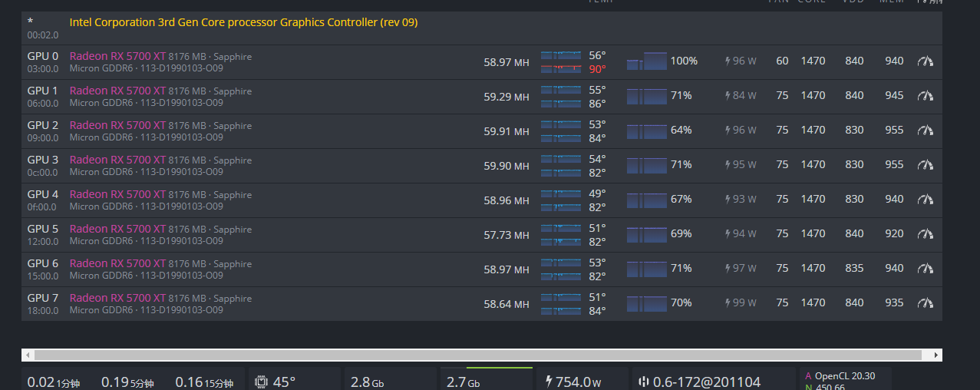Click the hashrate value 58.64 MH

tap(506, 304)
